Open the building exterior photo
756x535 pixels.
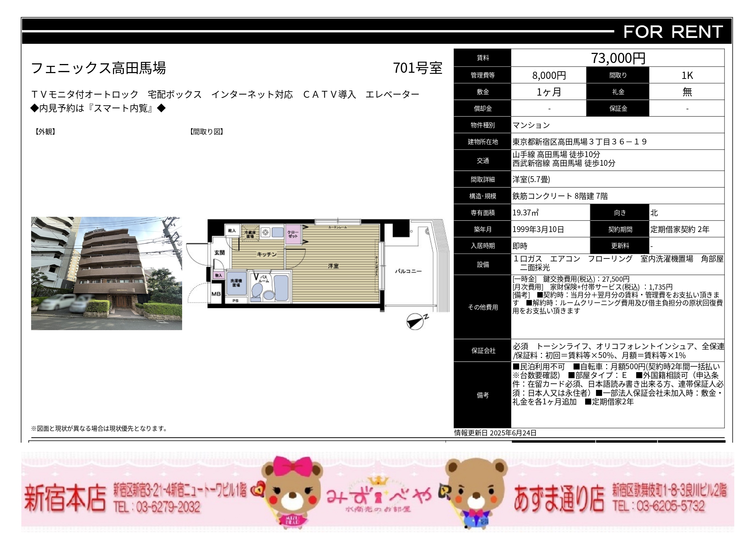[106, 273]
